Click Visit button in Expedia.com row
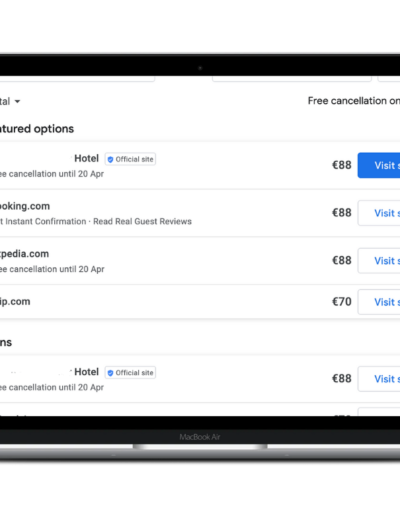This screenshot has width=400, height=516. click(379, 261)
